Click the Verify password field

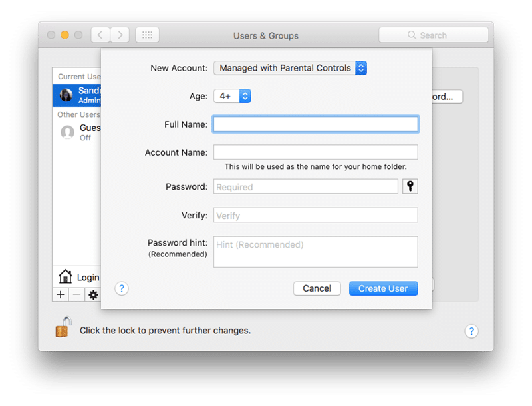point(315,216)
